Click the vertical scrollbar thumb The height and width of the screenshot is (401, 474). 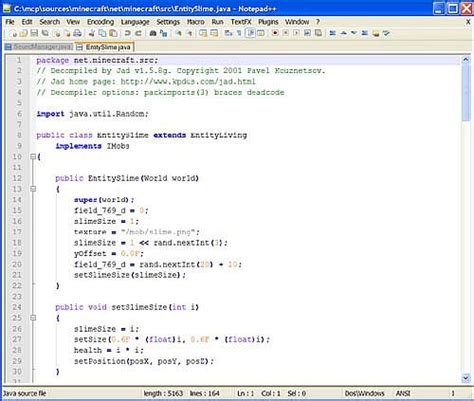466,93
